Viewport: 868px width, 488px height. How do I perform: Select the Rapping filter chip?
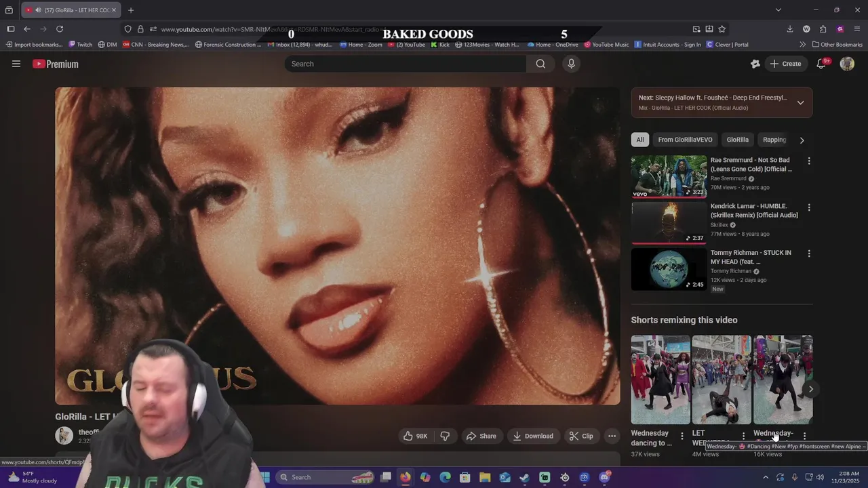click(x=774, y=140)
